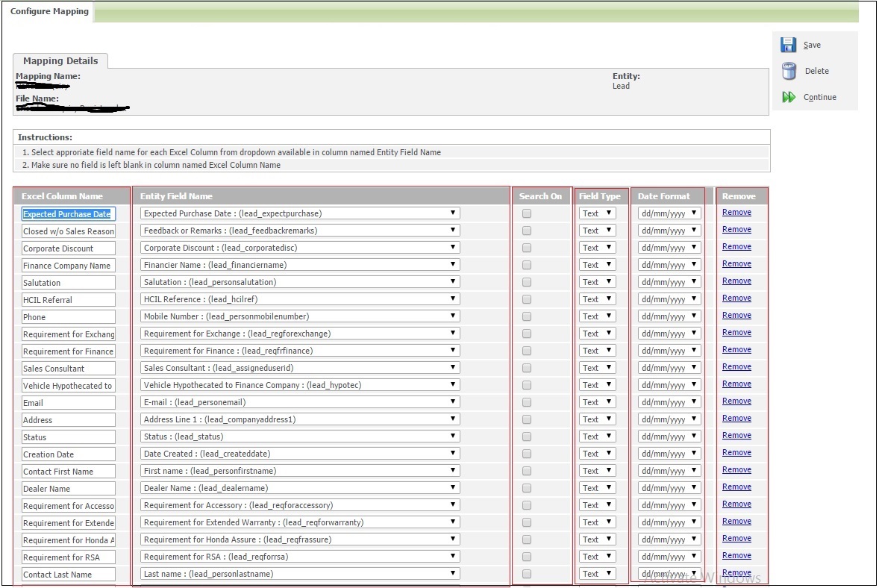Expand Financier Name entity field dropdown
879x588 pixels.
tap(300, 265)
